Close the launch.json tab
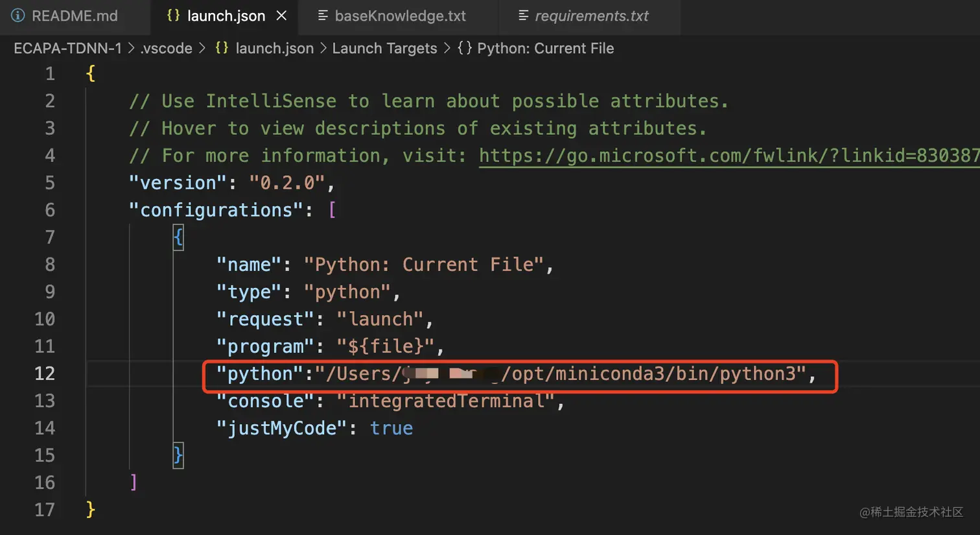980x535 pixels. [x=281, y=16]
